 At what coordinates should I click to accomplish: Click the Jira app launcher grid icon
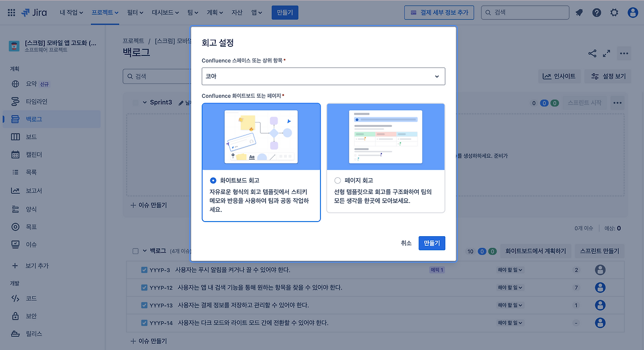point(11,12)
